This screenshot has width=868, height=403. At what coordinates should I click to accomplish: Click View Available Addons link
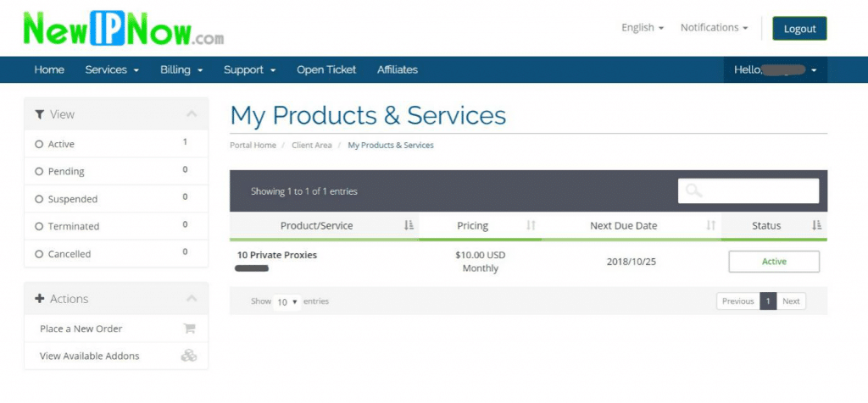point(90,356)
